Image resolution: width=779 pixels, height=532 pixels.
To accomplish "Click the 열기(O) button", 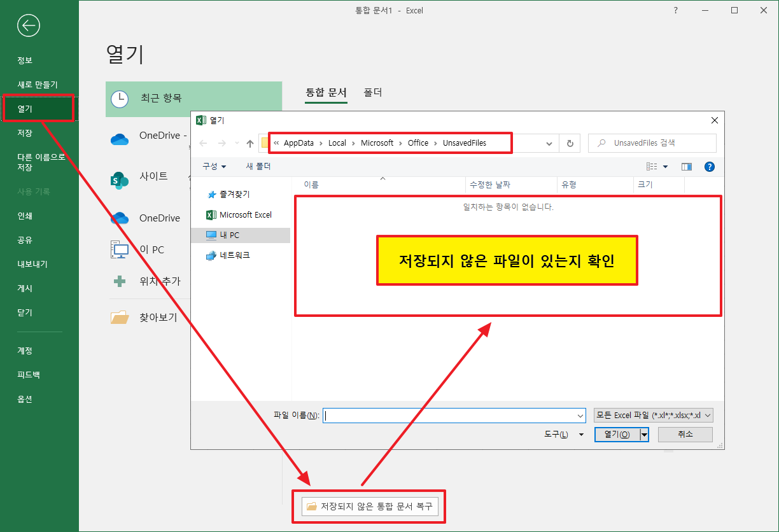I will click(x=617, y=434).
